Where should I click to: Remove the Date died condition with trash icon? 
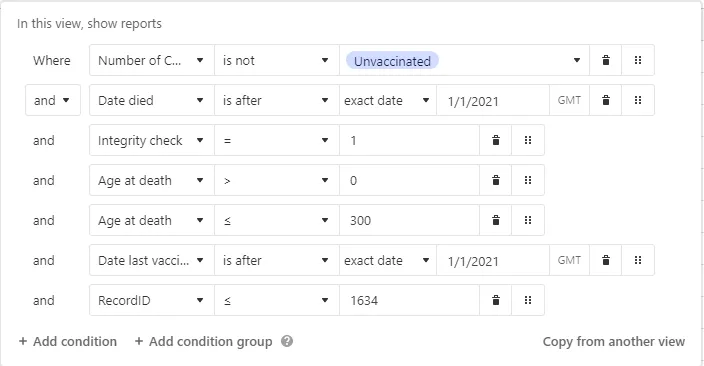pos(605,100)
